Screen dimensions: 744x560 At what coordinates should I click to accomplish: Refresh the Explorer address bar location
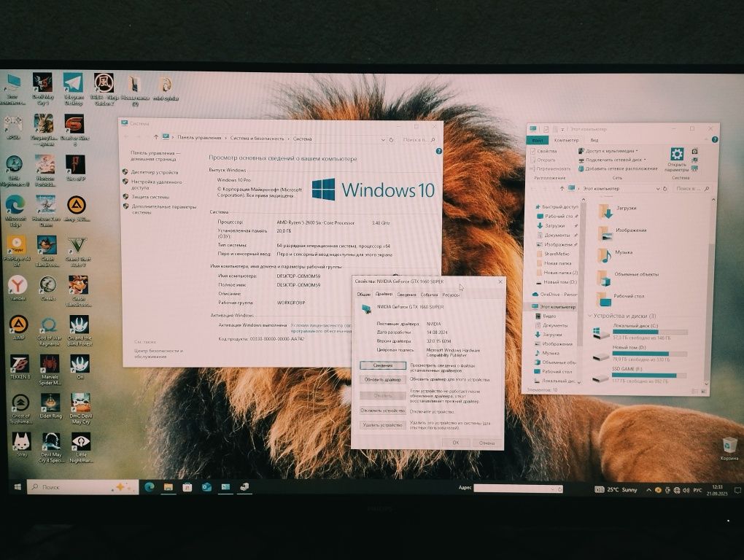pos(665,189)
